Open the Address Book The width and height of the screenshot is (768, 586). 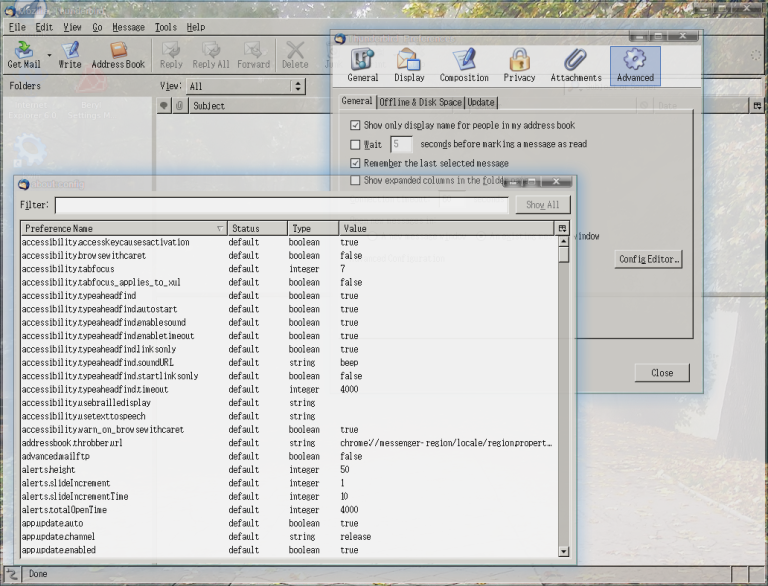click(x=118, y=55)
